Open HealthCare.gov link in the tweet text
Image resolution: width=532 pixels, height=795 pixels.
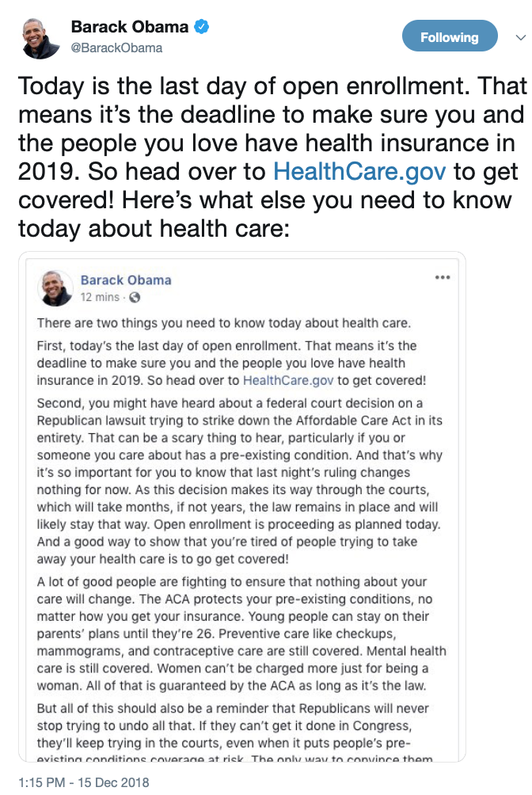click(x=360, y=171)
